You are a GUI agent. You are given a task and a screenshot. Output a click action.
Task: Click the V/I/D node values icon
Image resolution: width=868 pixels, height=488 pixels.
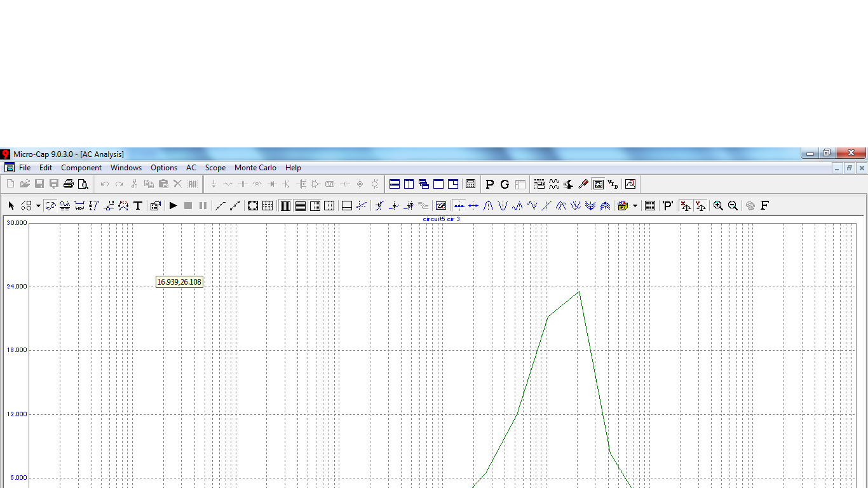coord(613,184)
